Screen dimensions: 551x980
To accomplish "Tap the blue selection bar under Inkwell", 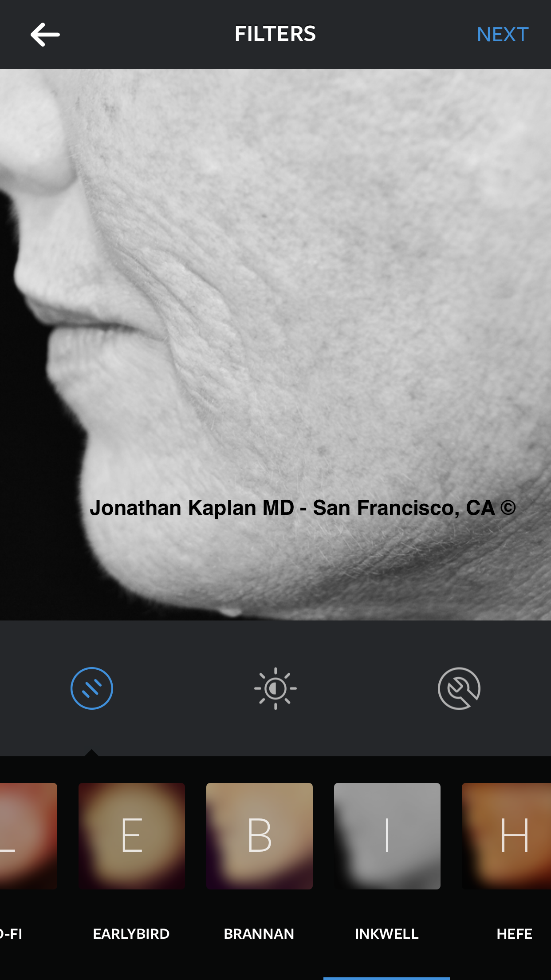I will pyautogui.click(x=386, y=978).
